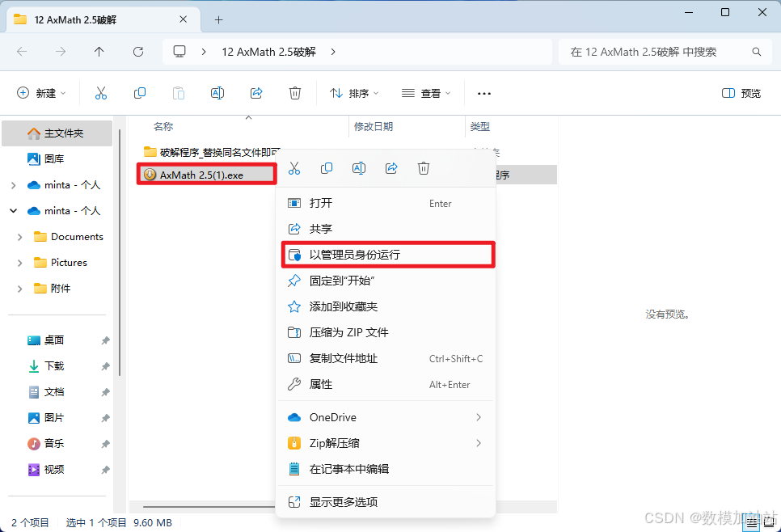Click the Cut scissors icon in the context menu

click(294, 168)
